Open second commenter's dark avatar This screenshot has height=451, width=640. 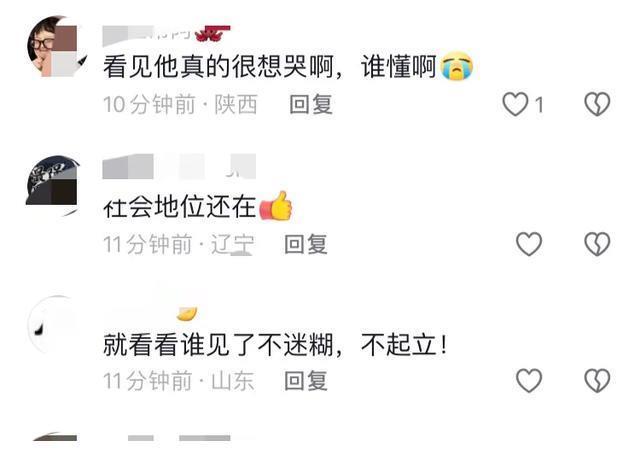[x=53, y=185]
